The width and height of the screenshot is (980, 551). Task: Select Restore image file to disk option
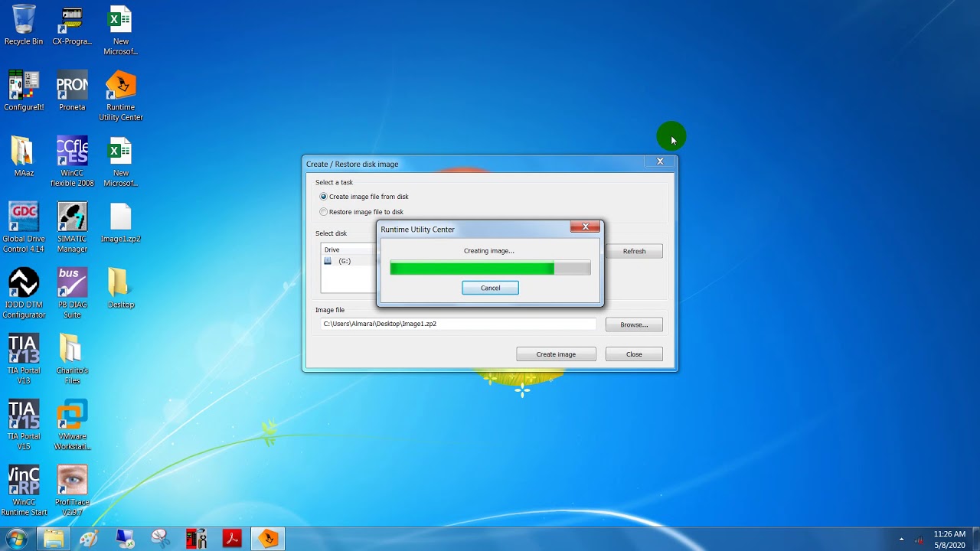[x=361, y=212]
